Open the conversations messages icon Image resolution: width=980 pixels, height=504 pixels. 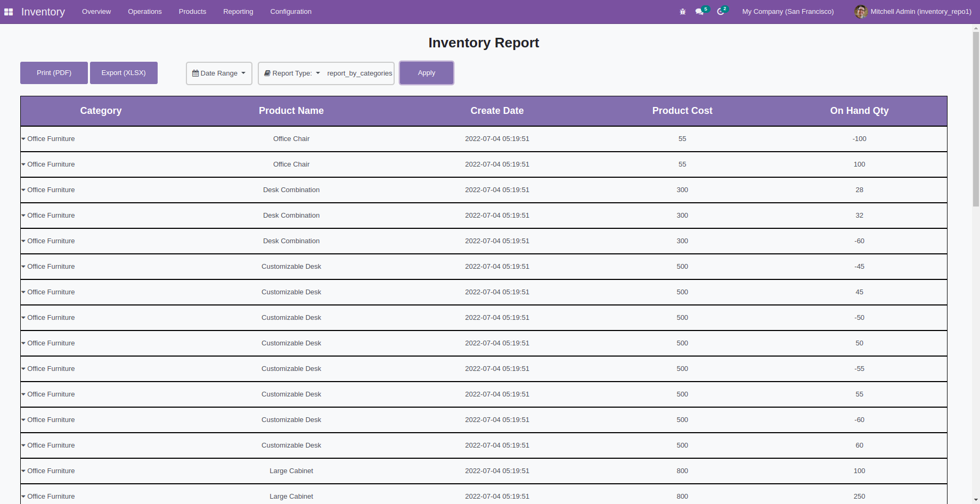(699, 12)
